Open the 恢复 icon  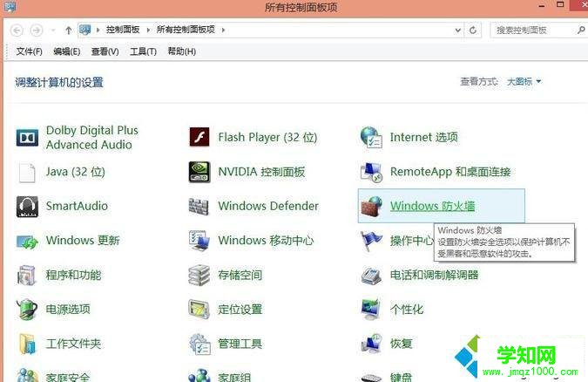[371, 344]
